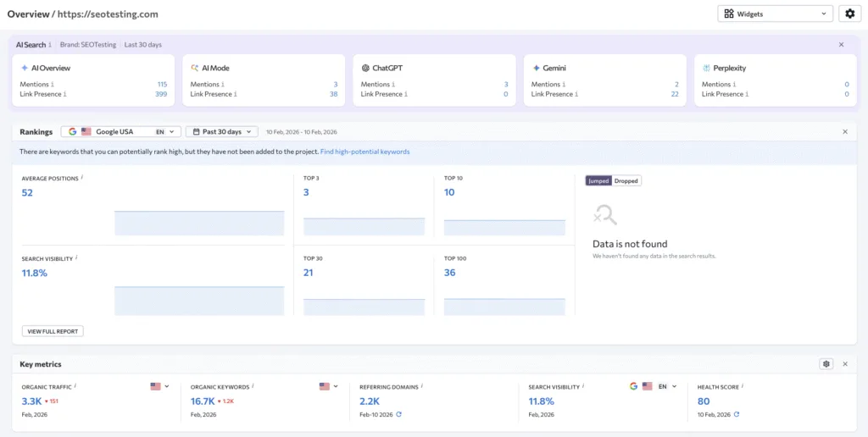Refresh the Referring Domains data
Viewport: 868px width, 437px height.
point(398,414)
